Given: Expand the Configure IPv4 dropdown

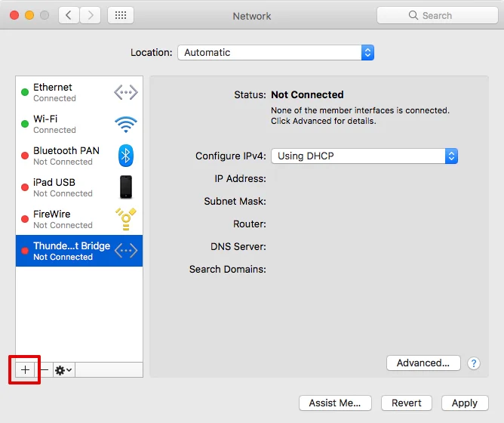Looking at the screenshot, I should (x=364, y=156).
